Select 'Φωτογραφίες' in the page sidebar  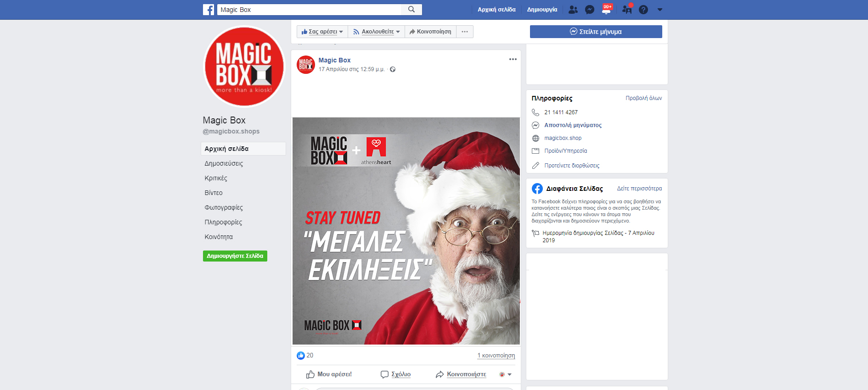click(224, 207)
